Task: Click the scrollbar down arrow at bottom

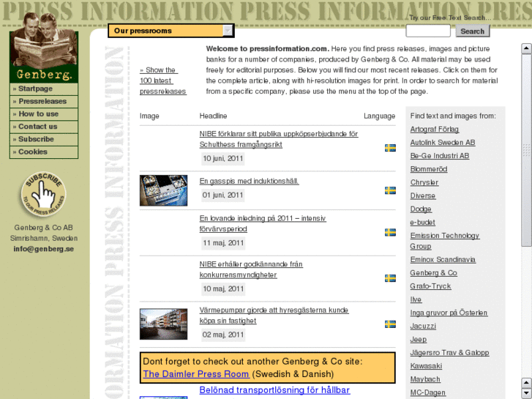Action: coord(526,393)
